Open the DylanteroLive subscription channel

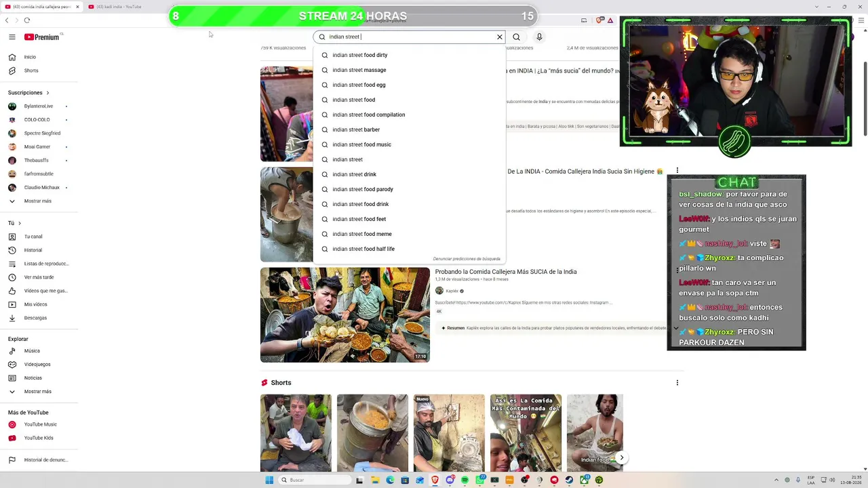(41, 106)
